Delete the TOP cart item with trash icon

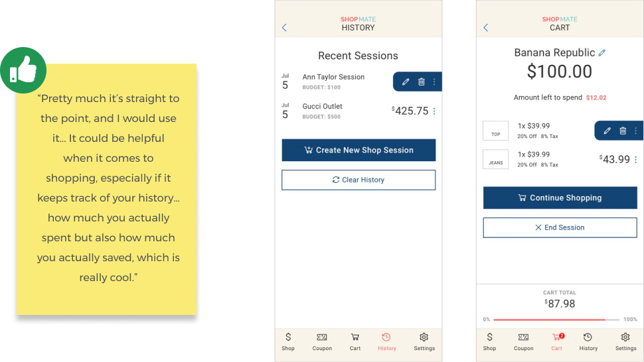[623, 131]
